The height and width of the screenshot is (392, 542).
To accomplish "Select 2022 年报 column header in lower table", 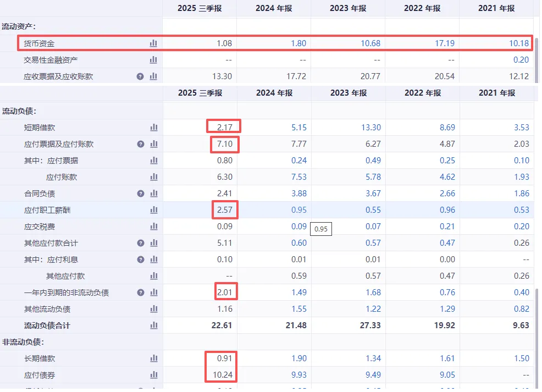I will coord(423,93).
